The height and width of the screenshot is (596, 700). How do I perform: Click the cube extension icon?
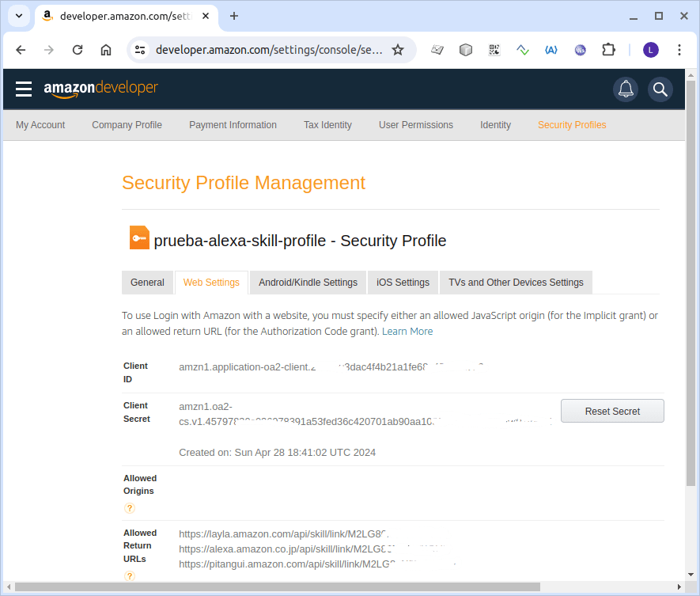tap(466, 50)
